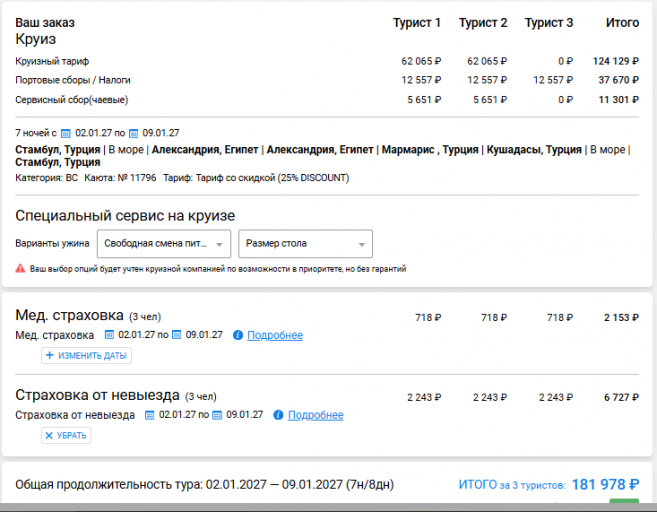Click the service fee total "11 301 ₽"
657x512 pixels.
click(x=618, y=100)
